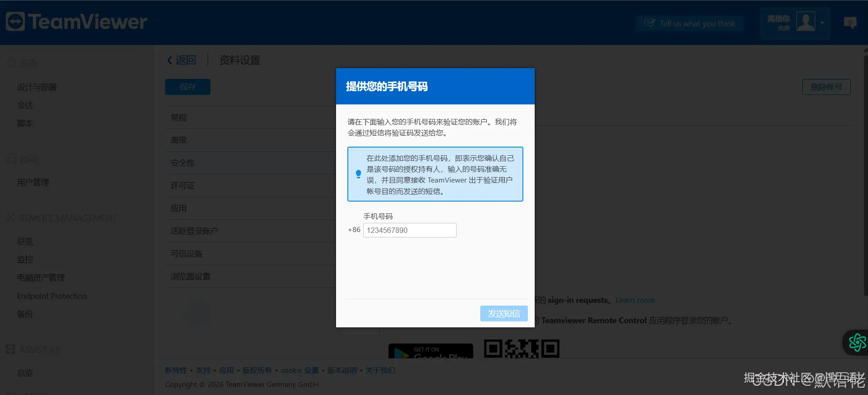Select the 浏览器设置 settings tab
The height and width of the screenshot is (395, 868).
click(250, 276)
